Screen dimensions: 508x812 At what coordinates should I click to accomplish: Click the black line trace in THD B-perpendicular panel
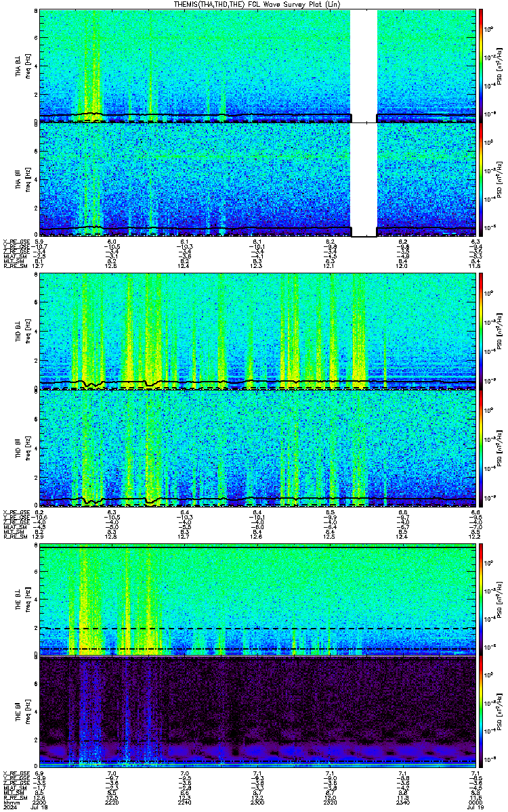pos(257,383)
